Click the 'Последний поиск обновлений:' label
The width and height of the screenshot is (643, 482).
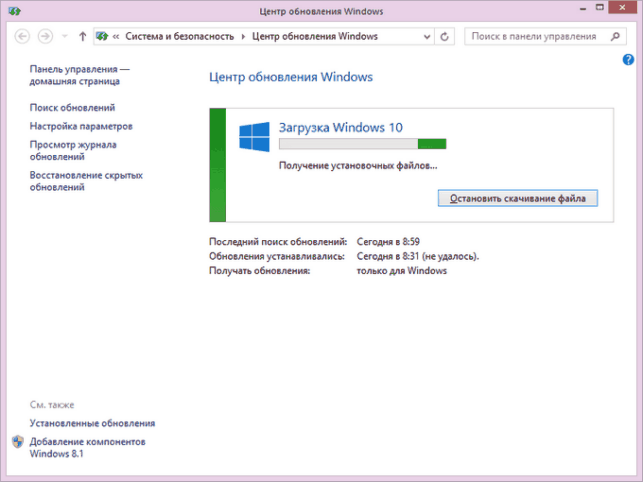(x=278, y=242)
